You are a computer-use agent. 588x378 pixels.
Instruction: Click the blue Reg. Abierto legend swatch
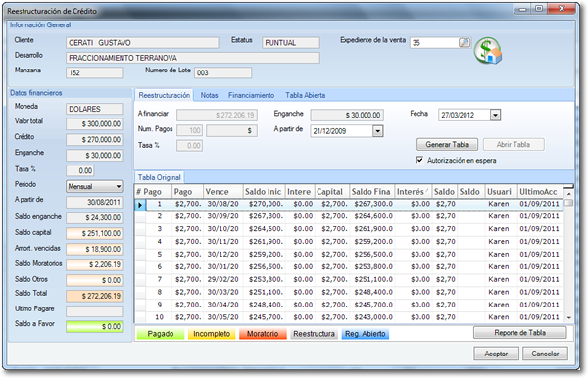click(366, 334)
